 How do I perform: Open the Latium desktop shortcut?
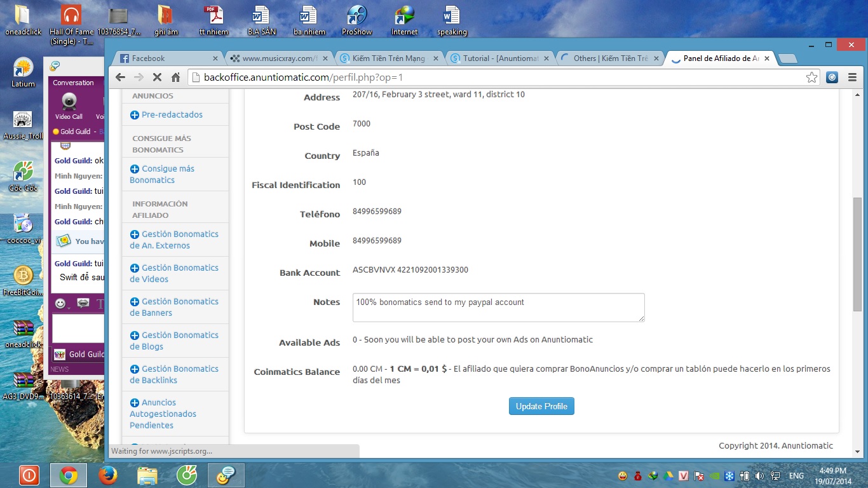[x=23, y=72]
